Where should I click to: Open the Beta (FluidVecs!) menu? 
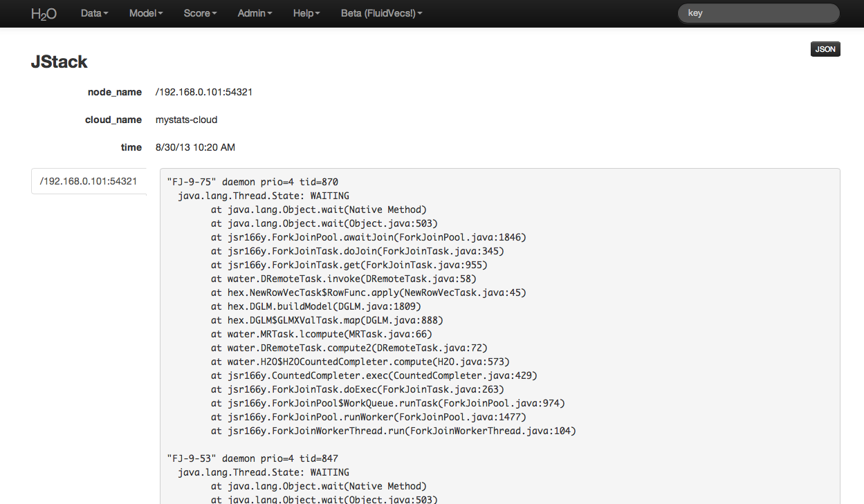click(378, 13)
